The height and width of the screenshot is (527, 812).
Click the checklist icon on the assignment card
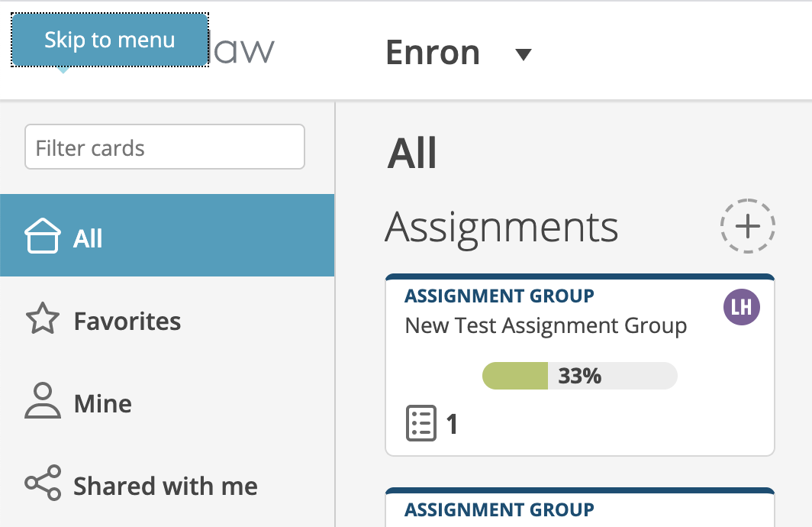point(421,423)
